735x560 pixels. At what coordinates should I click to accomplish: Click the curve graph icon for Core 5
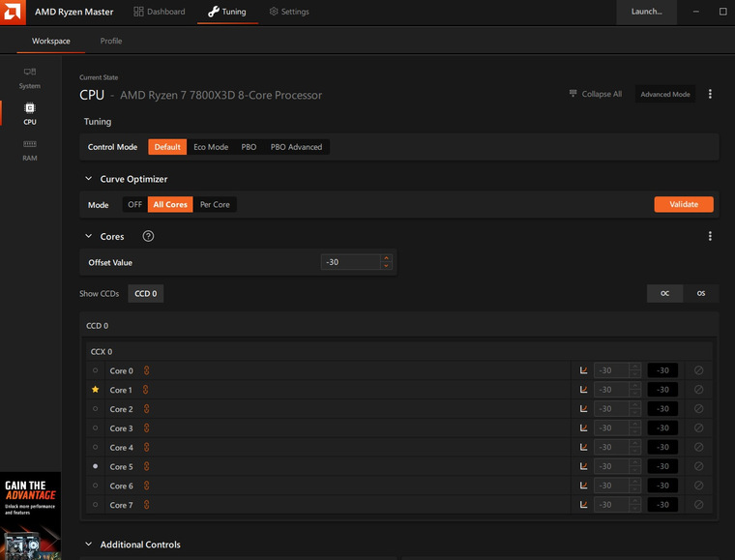click(x=583, y=466)
